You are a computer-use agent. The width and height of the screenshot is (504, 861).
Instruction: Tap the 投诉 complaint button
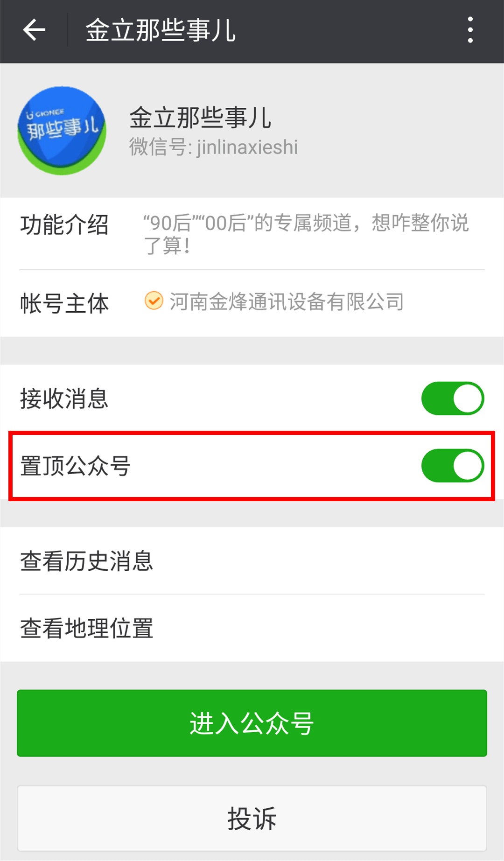(252, 819)
